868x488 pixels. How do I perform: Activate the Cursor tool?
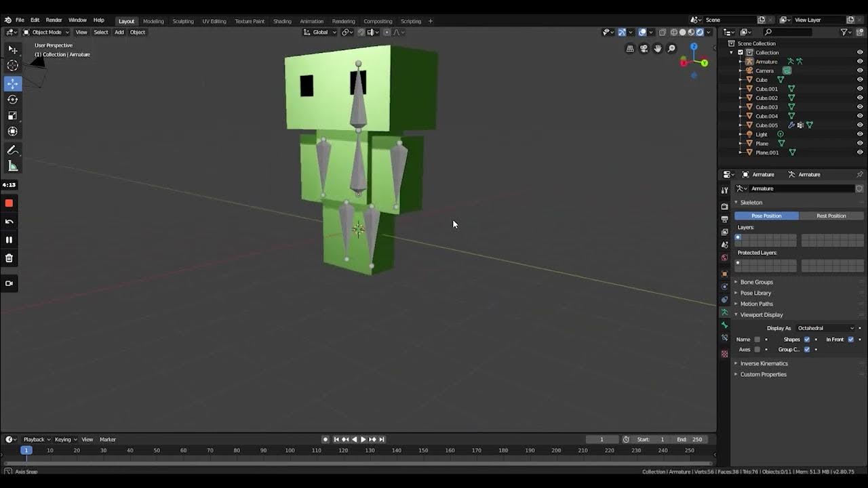click(x=12, y=66)
